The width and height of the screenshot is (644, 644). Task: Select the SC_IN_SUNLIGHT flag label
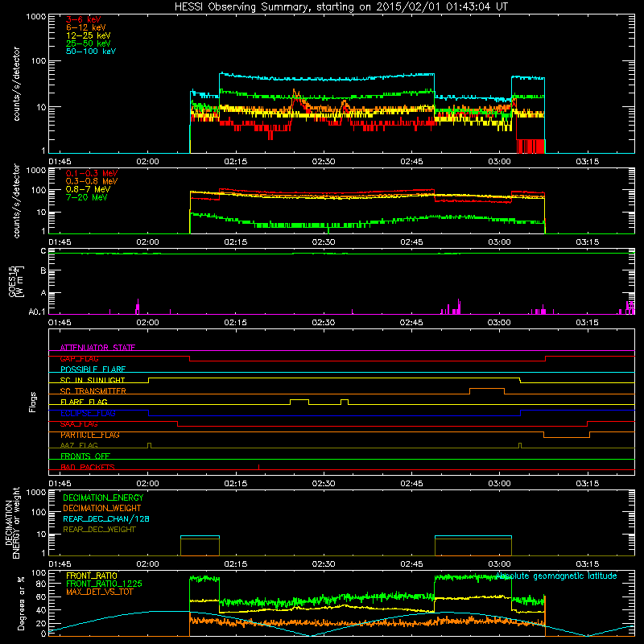coord(93,380)
